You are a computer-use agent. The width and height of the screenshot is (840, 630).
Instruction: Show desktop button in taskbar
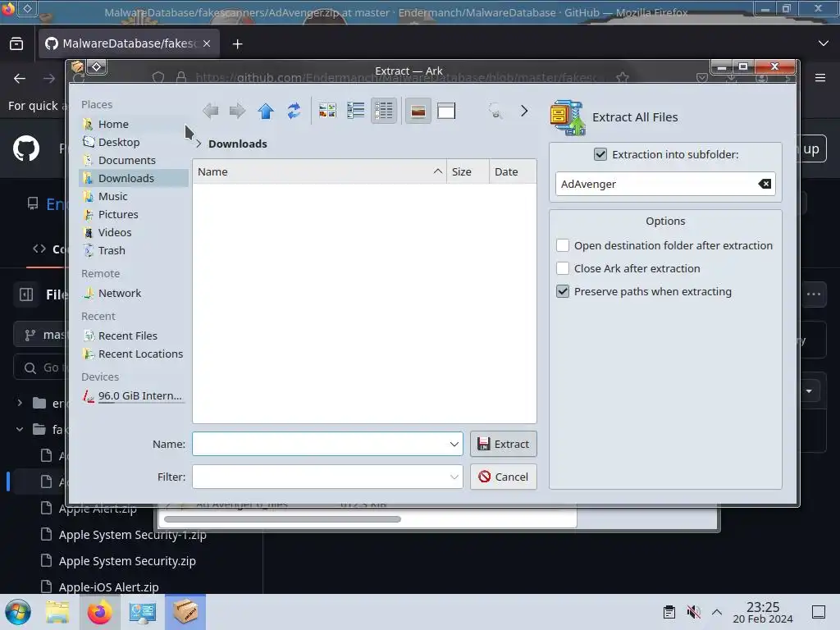(818, 612)
